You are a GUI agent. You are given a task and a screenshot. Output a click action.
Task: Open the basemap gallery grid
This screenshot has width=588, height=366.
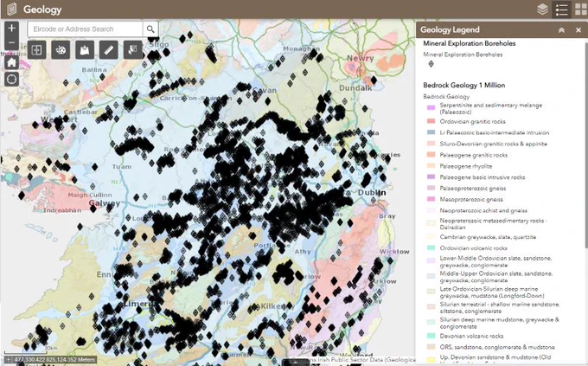[580, 10]
